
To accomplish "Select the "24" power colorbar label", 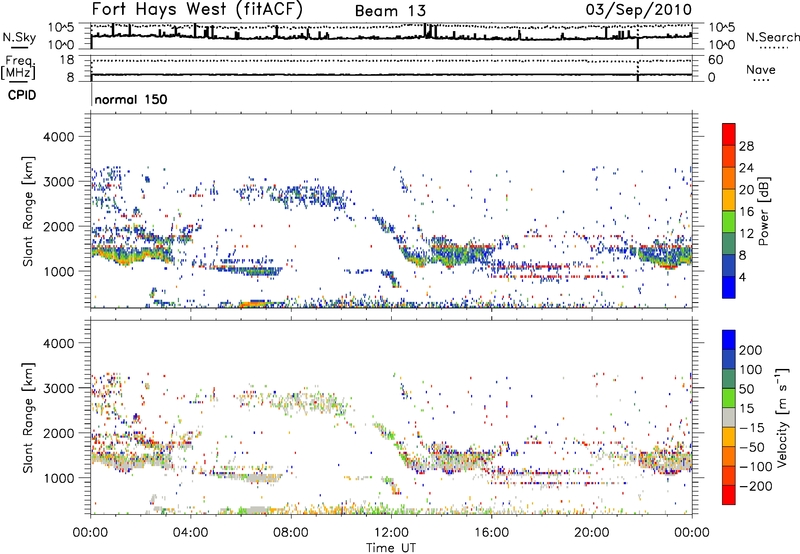I will coord(746,168).
